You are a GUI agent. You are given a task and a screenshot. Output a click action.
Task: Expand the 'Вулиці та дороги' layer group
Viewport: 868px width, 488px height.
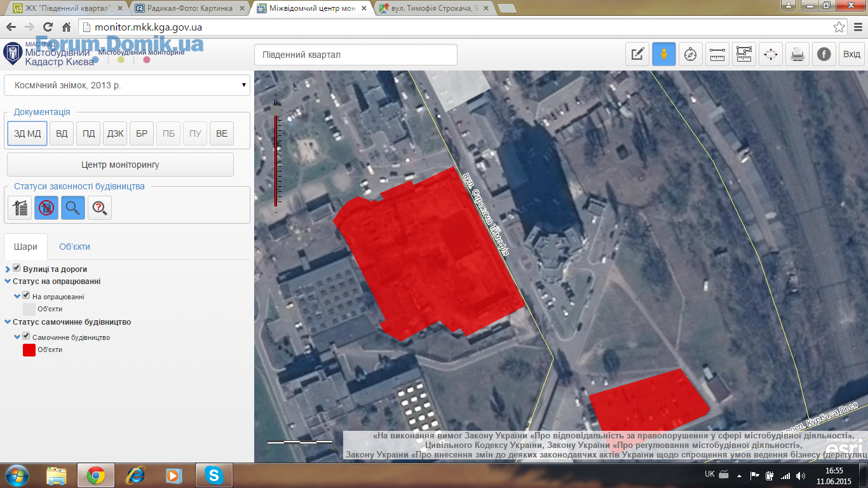[8, 269]
